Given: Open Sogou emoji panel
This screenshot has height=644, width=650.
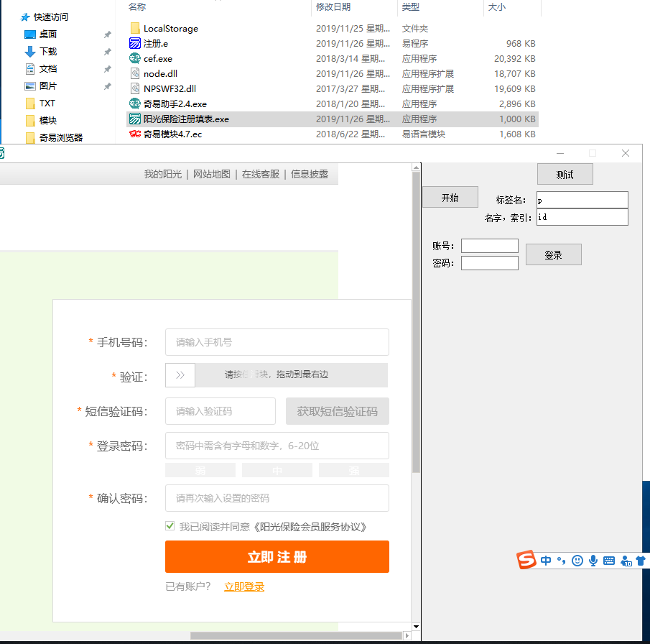Looking at the screenshot, I should [577, 561].
